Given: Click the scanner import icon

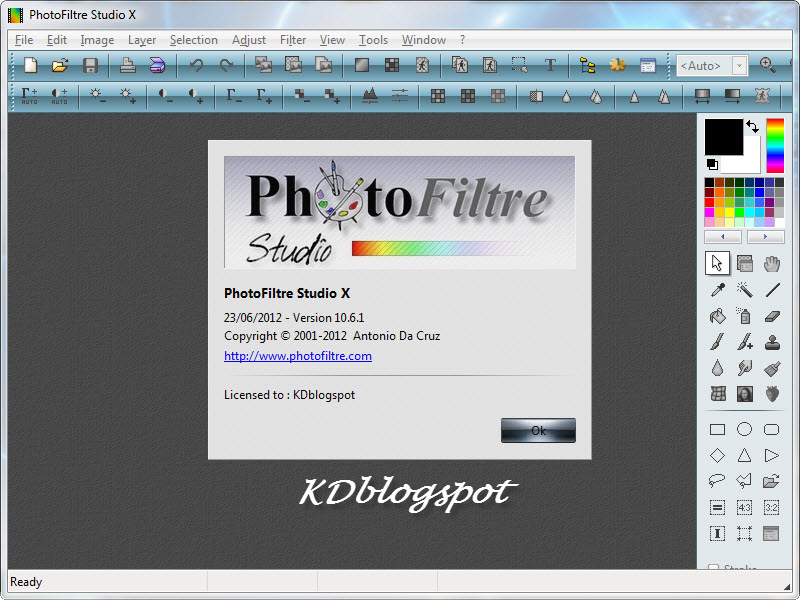Looking at the screenshot, I should pos(158,65).
